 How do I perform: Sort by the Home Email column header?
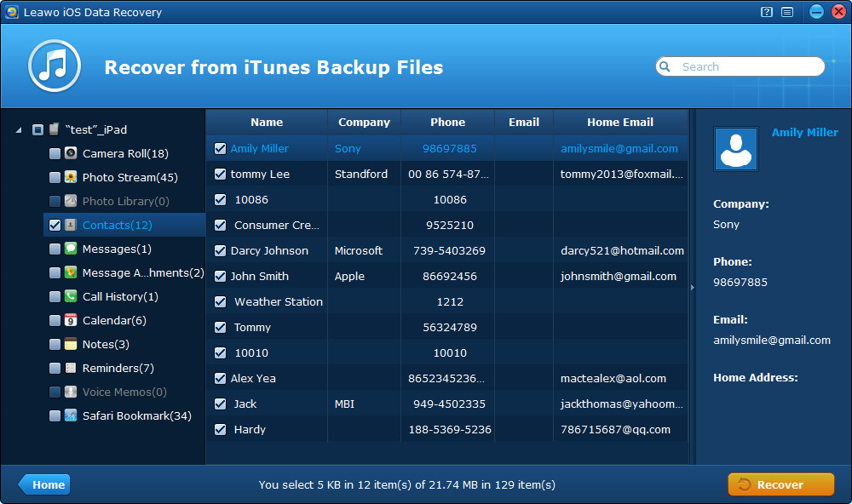620,123
